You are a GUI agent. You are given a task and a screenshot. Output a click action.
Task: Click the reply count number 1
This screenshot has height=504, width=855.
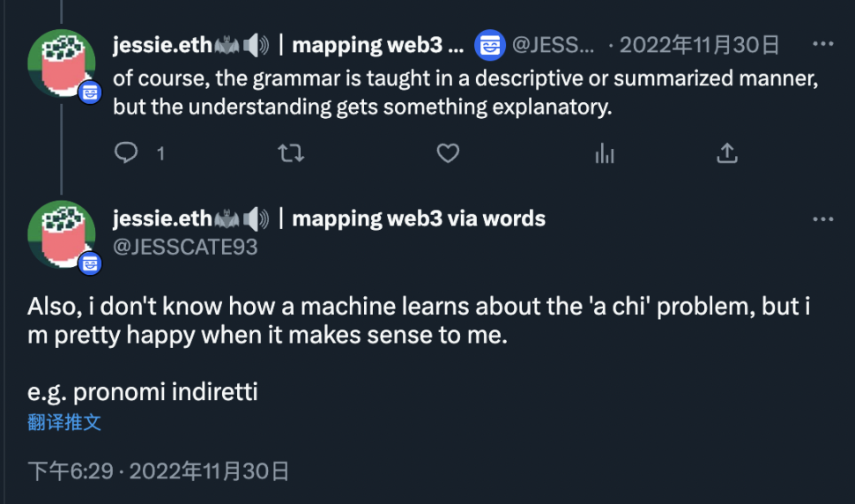click(160, 154)
